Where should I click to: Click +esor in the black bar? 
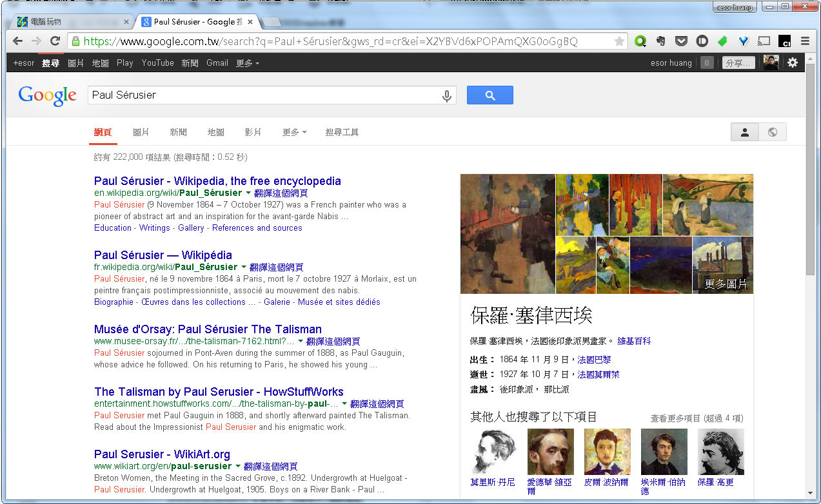pos(24,63)
